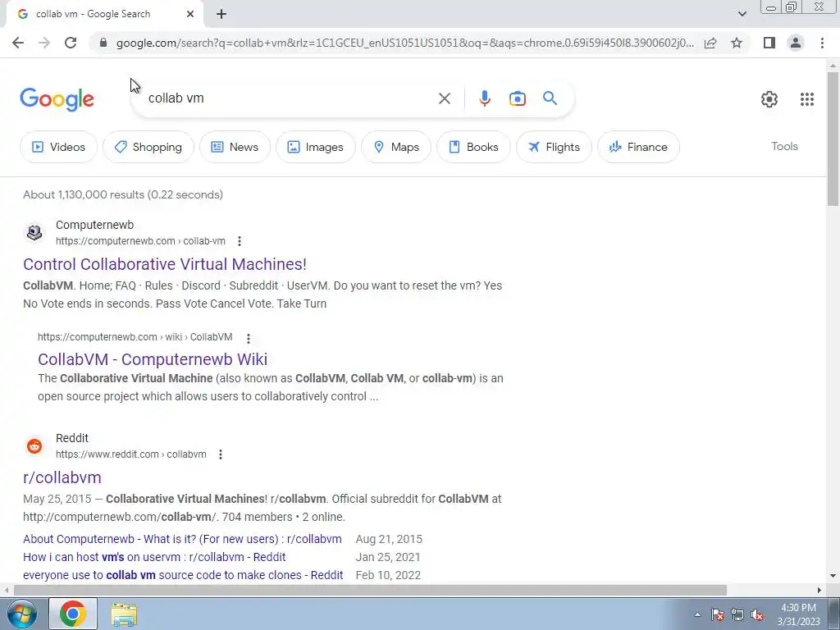Start voice search with the microphone
The width and height of the screenshot is (840, 630).
pos(484,98)
